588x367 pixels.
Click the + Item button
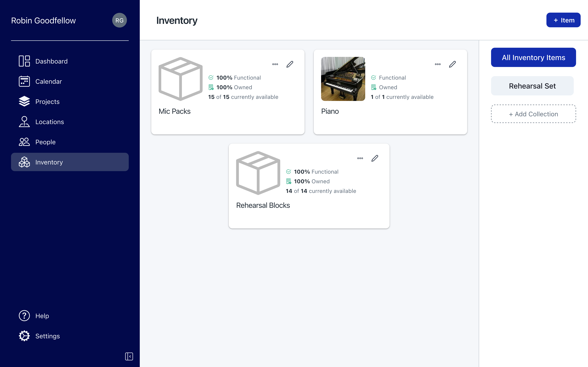(x=563, y=20)
